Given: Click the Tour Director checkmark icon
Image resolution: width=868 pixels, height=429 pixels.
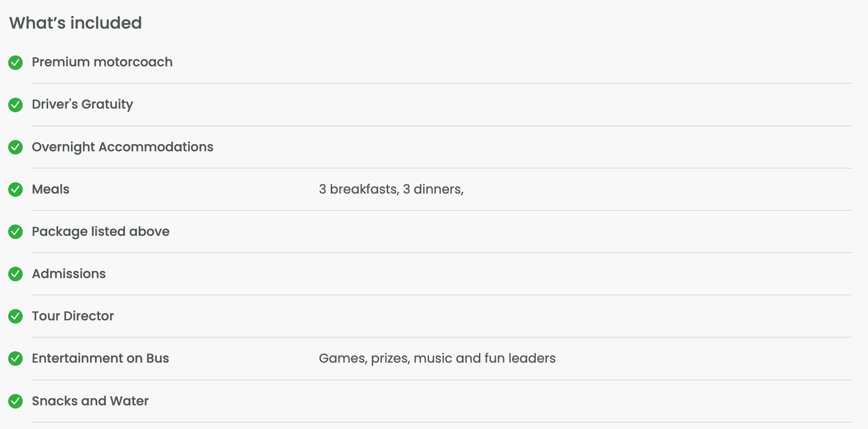Looking at the screenshot, I should pyautogui.click(x=15, y=316).
